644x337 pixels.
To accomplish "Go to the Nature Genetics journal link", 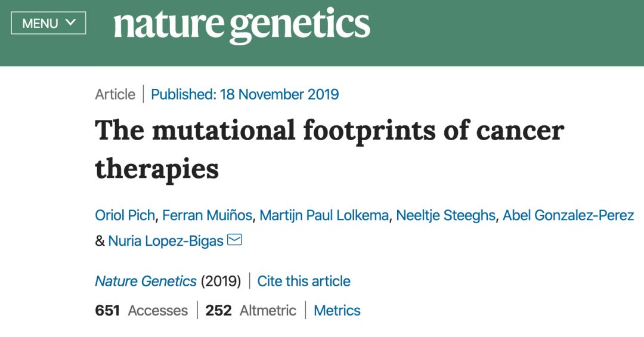I will point(145,281).
